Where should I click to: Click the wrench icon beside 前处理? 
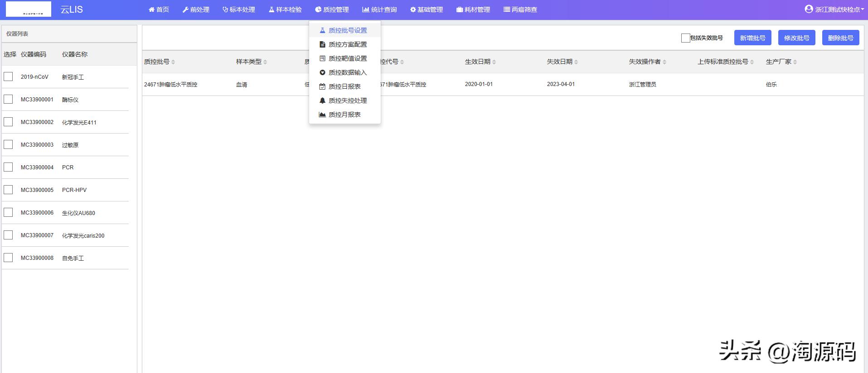coord(185,10)
